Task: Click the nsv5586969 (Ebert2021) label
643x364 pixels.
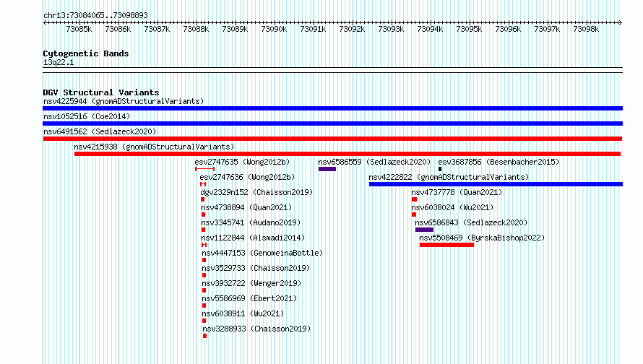Action: pyautogui.click(x=249, y=298)
